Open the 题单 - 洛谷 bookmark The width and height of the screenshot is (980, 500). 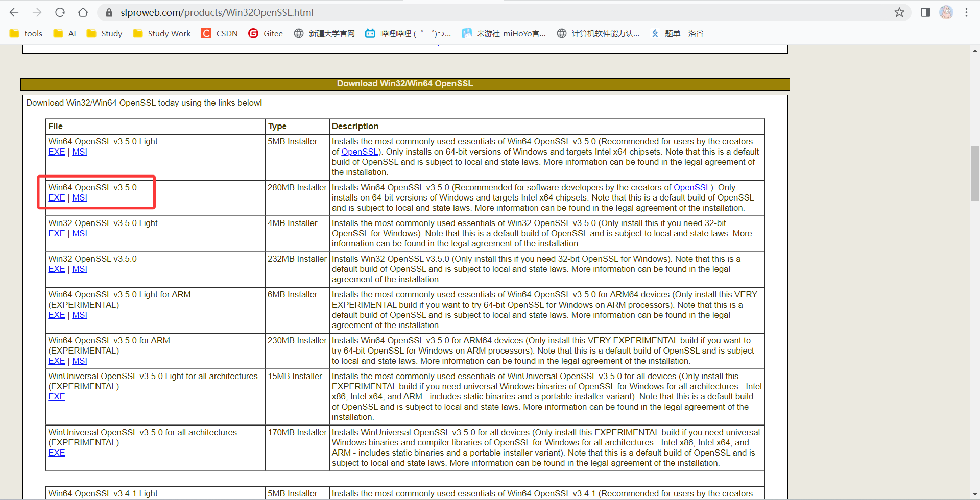tap(677, 33)
